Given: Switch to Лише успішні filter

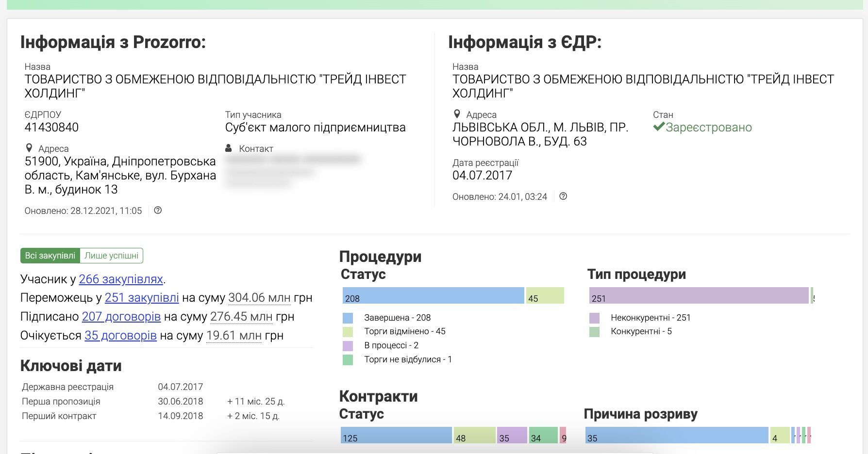Looking at the screenshot, I should (x=112, y=256).
